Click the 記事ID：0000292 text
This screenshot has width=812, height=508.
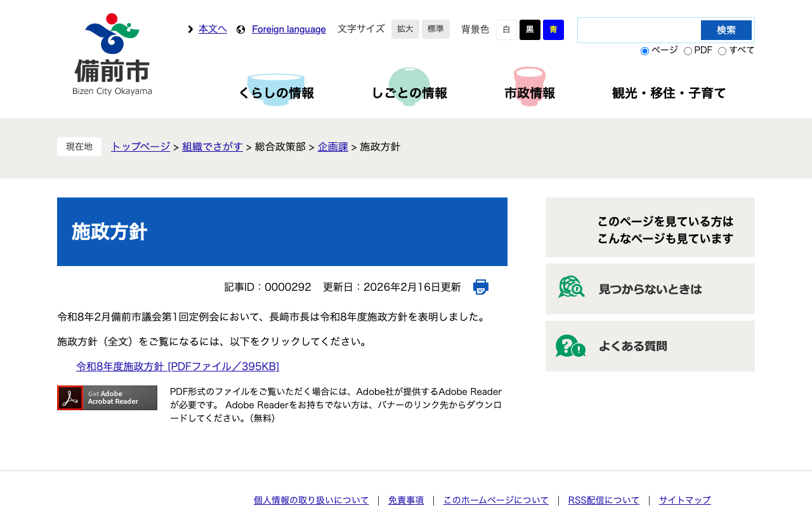click(268, 287)
